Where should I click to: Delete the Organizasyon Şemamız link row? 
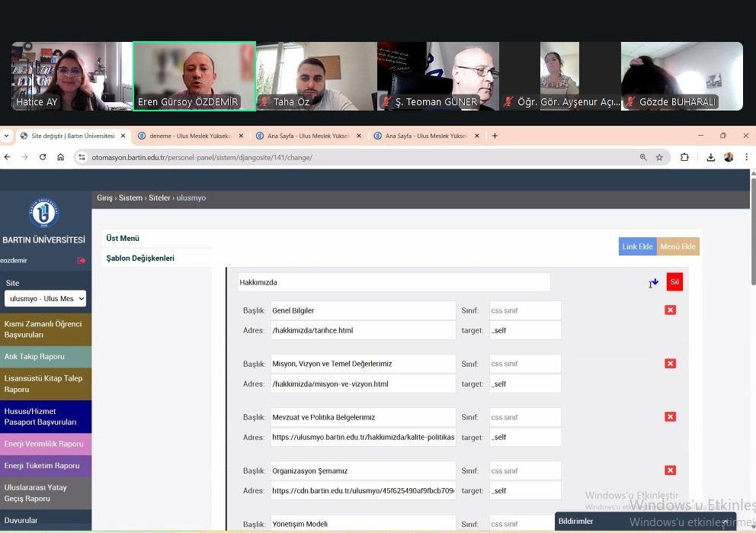[x=670, y=470]
